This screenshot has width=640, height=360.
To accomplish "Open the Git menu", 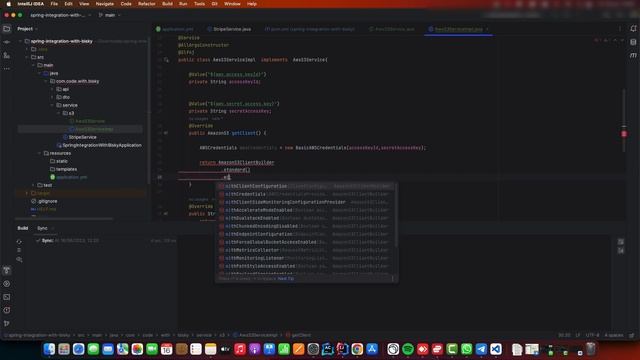I will 214,4.
